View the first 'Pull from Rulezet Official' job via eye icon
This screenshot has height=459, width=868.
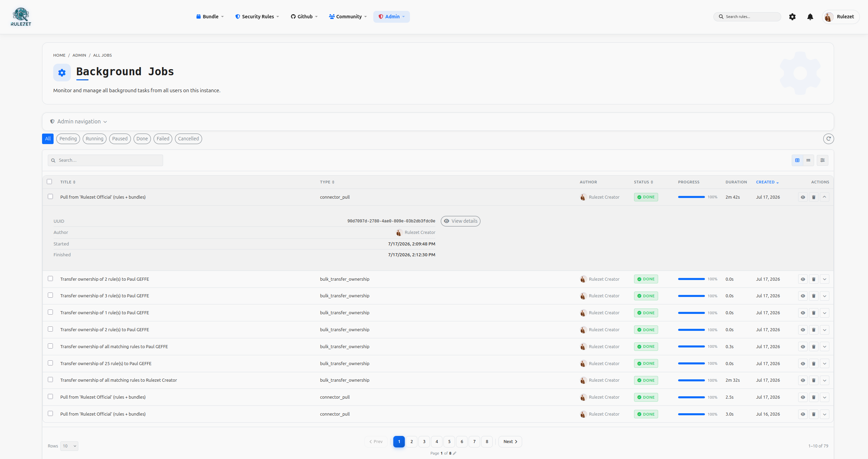coord(803,197)
